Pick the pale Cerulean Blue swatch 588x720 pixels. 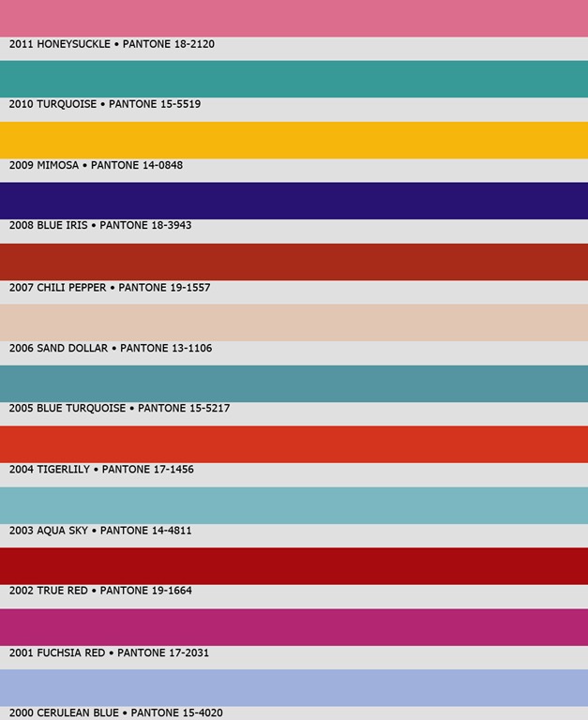tap(294, 687)
